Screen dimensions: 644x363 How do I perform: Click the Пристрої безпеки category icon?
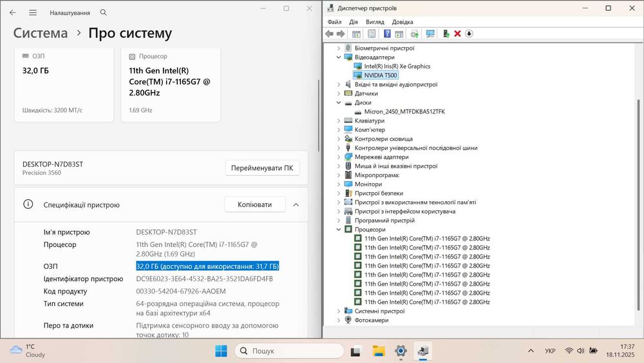click(348, 193)
